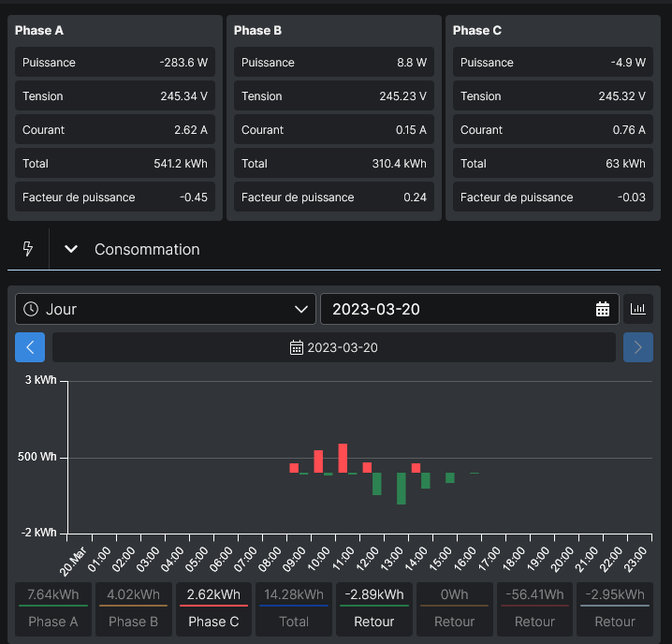Viewport: 672px width, 644px height.
Task: Collapse the Consommation section chevron
Action: pos(71,249)
